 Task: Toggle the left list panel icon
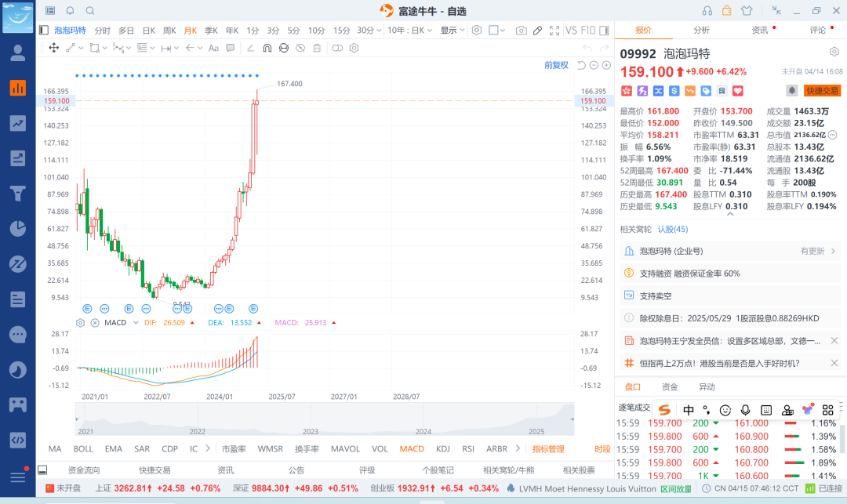click(x=44, y=31)
